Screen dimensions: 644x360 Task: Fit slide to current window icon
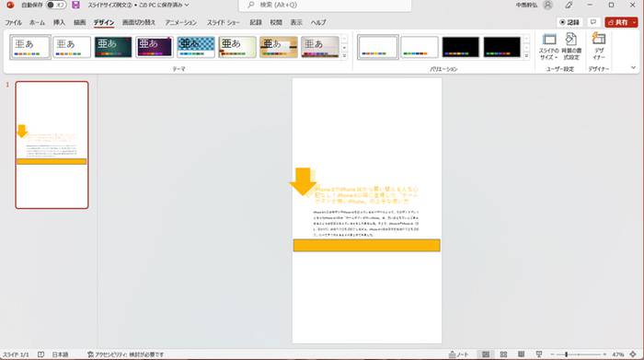[x=633, y=354]
